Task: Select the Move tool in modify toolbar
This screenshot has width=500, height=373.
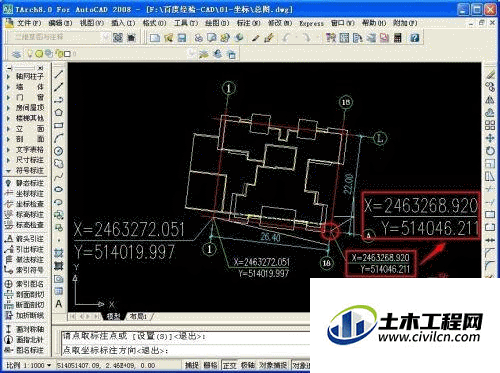Action: click(490, 138)
